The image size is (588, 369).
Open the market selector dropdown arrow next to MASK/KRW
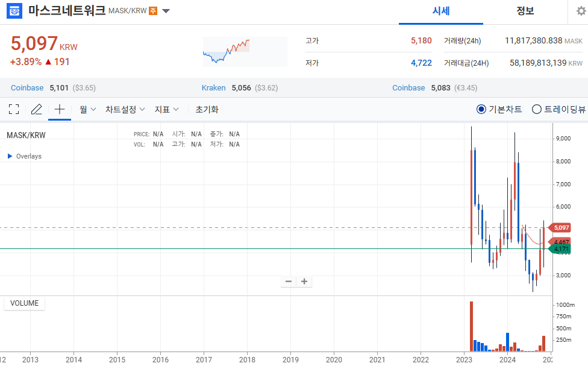pyautogui.click(x=166, y=11)
